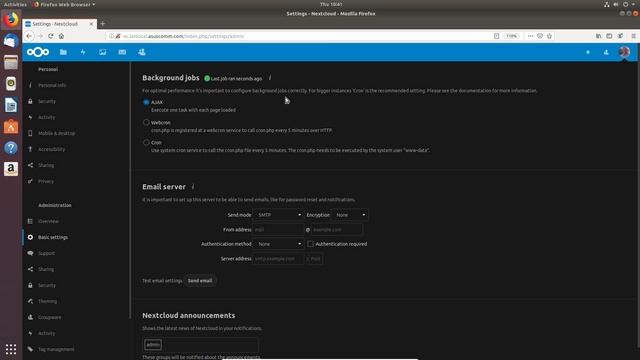Click Send email button
Image resolution: width=640 pixels, height=360 pixels.
coord(200,280)
